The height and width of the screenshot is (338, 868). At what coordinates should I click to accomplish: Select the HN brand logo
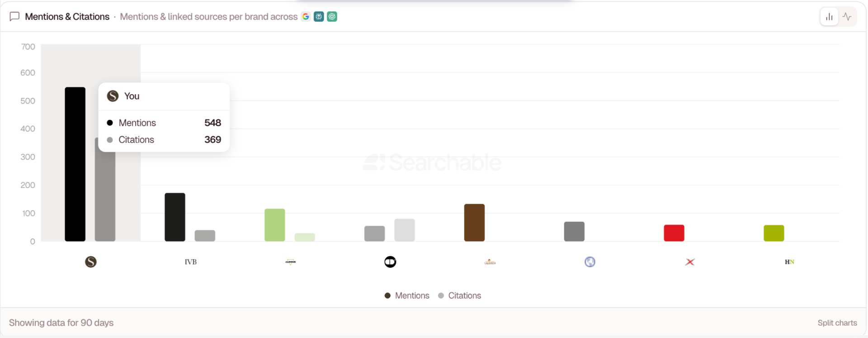pos(789,262)
